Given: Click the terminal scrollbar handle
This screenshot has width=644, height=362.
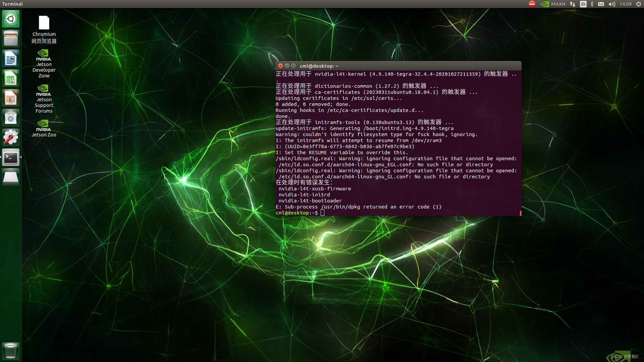Looking at the screenshot, I should (521, 213).
